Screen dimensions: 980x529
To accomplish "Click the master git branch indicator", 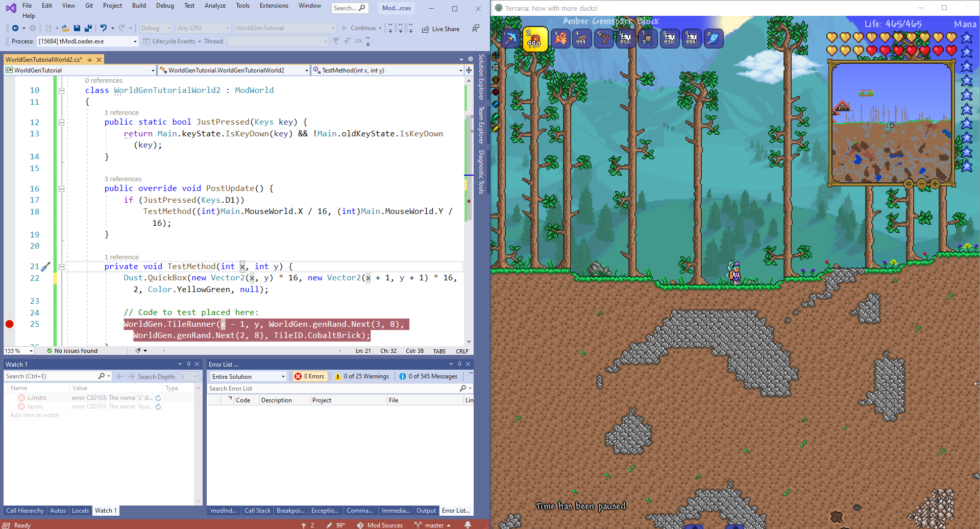I will coord(433,525).
